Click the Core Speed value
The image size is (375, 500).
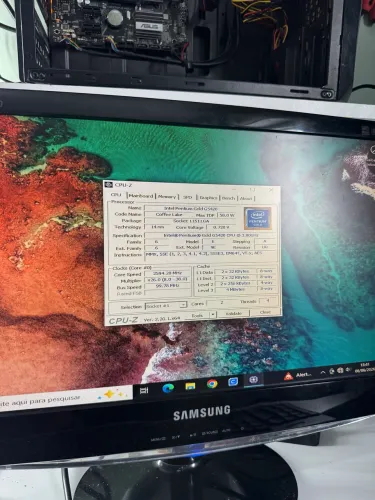(x=167, y=273)
